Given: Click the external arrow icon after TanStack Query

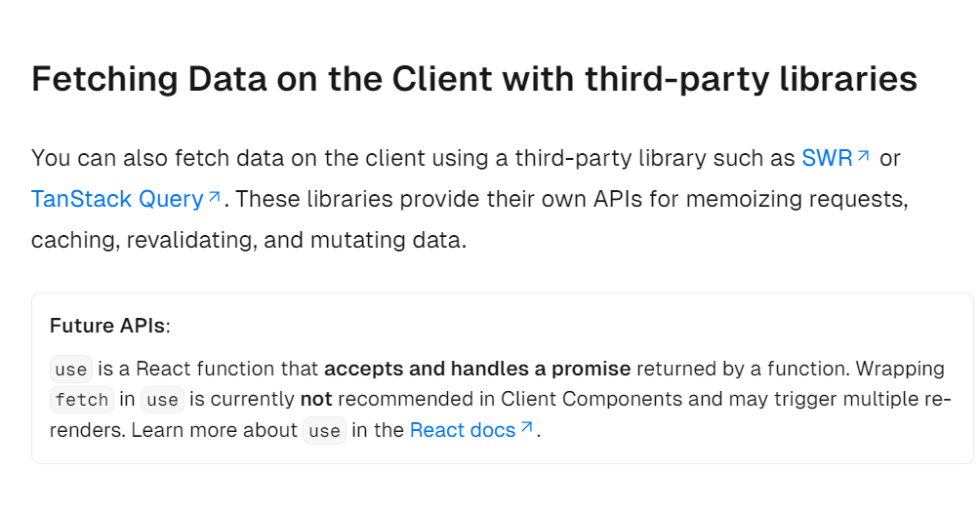Looking at the screenshot, I should point(215,197).
